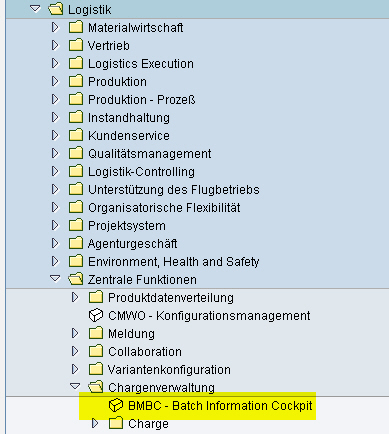Open CMWO - Konfigurationsmanagement transaction
Screen dimensions: 389x434
[209, 316]
